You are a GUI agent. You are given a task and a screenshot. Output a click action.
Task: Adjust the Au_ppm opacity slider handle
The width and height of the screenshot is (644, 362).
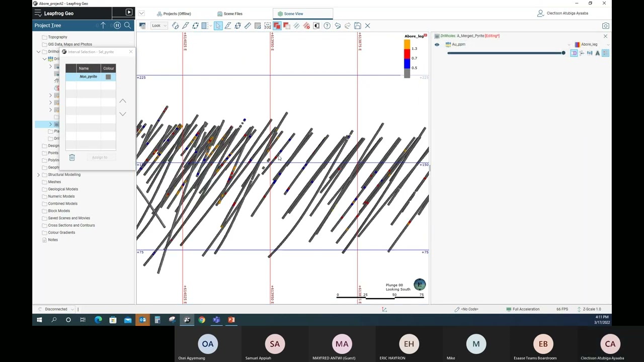pos(563,53)
